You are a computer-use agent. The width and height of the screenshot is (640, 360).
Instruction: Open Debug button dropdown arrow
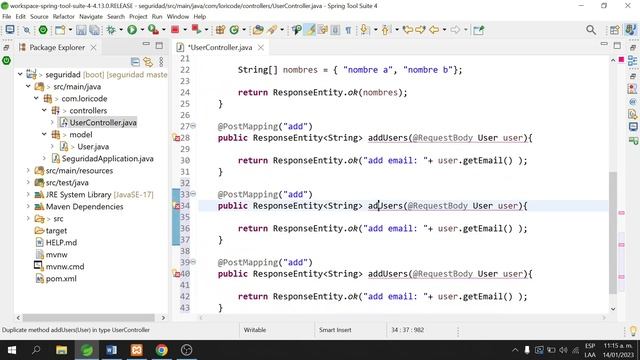121,30
